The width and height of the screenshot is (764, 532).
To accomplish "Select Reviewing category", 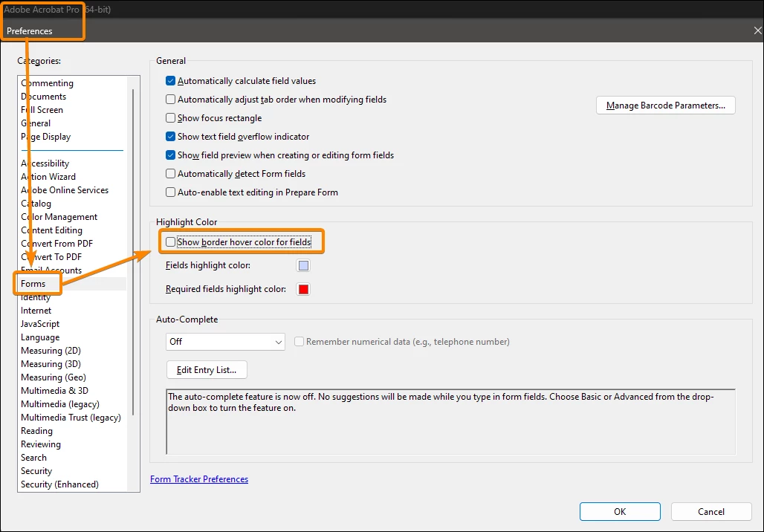I will coord(41,444).
